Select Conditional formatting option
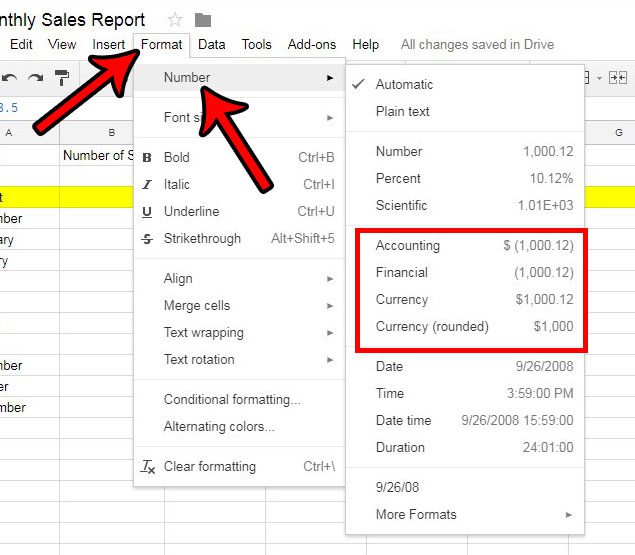Screen dimensions: 635x555 (232, 400)
